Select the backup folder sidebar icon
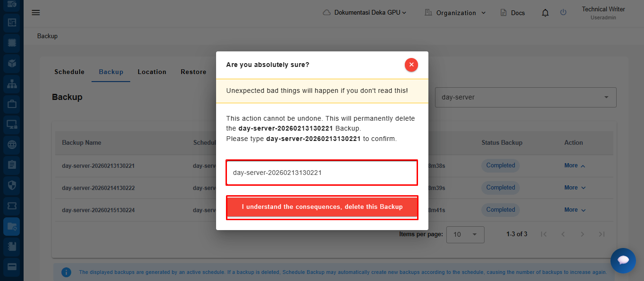Viewport: 644px width, 281px height. (x=12, y=226)
